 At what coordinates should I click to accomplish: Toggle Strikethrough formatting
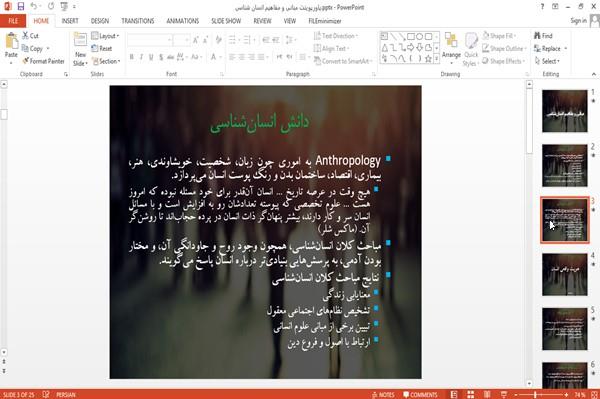click(x=170, y=57)
